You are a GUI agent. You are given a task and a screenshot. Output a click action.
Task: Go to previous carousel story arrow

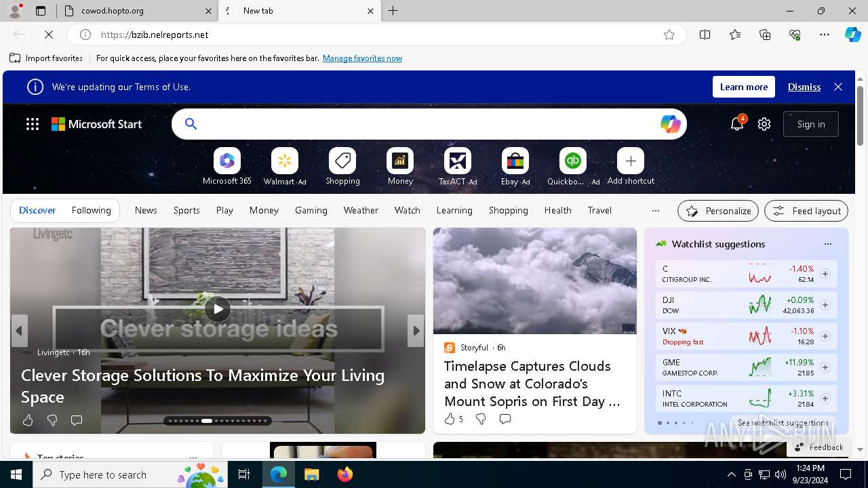19,331
